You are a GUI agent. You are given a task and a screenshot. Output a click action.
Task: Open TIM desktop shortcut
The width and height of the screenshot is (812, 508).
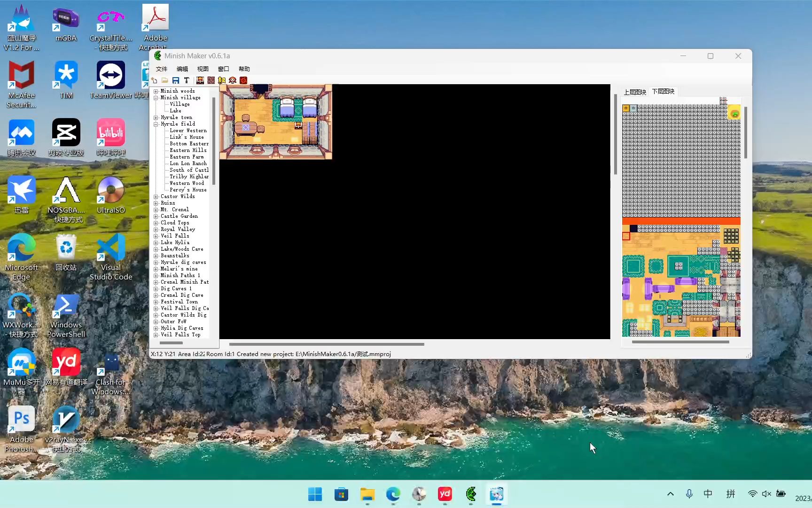pos(66,80)
